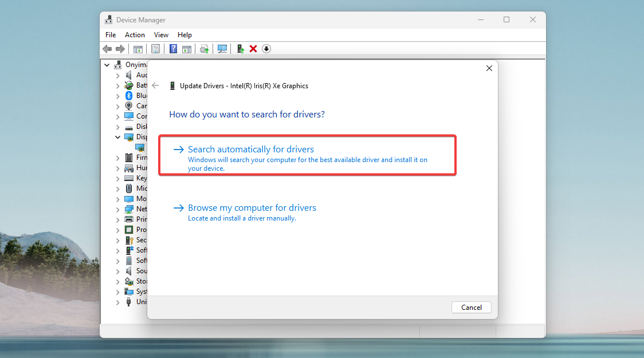Click the back arrow in Update Drivers dialog
Screen dimensions: 644x358
[155, 85]
